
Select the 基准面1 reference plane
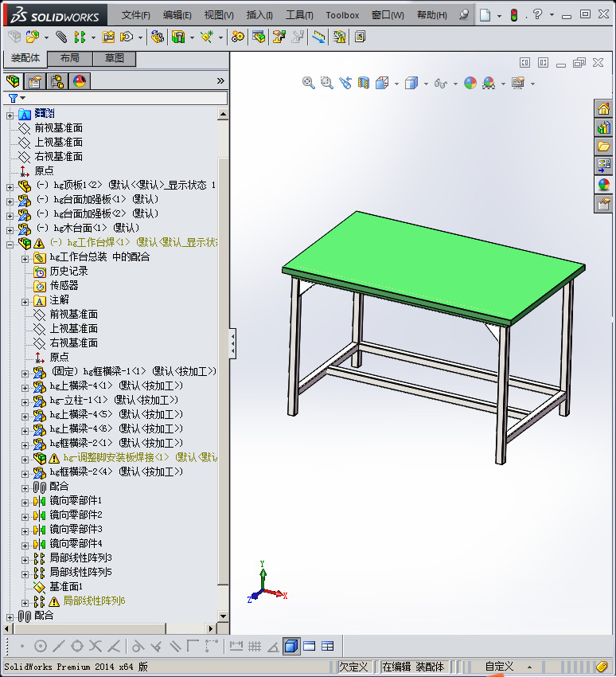point(65,586)
